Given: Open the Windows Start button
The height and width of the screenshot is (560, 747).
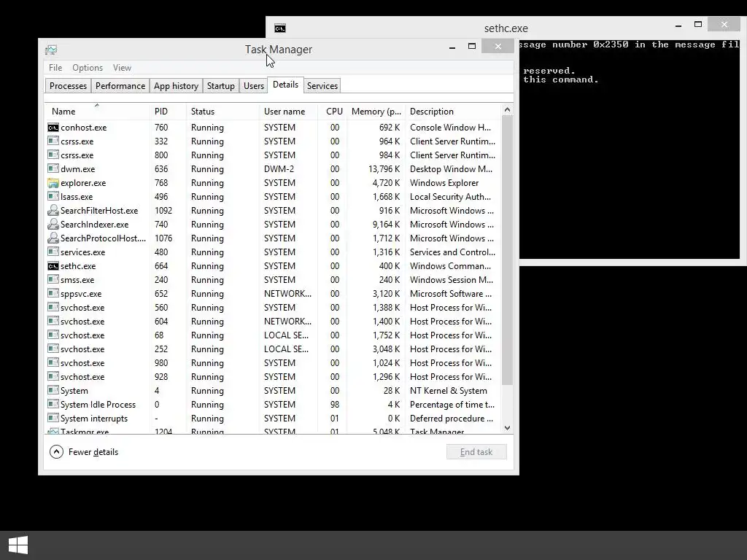Looking at the screenshot, I should coord(18,545).
